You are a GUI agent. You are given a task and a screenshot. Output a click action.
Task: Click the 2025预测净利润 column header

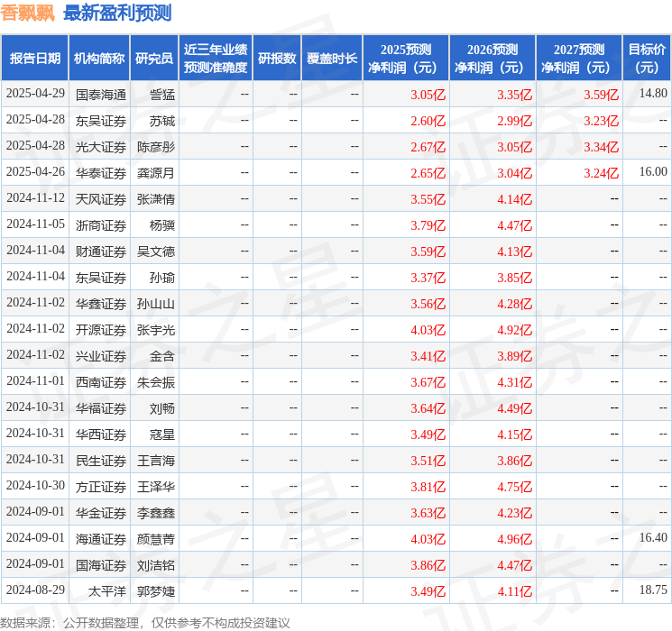coord(406,59)
